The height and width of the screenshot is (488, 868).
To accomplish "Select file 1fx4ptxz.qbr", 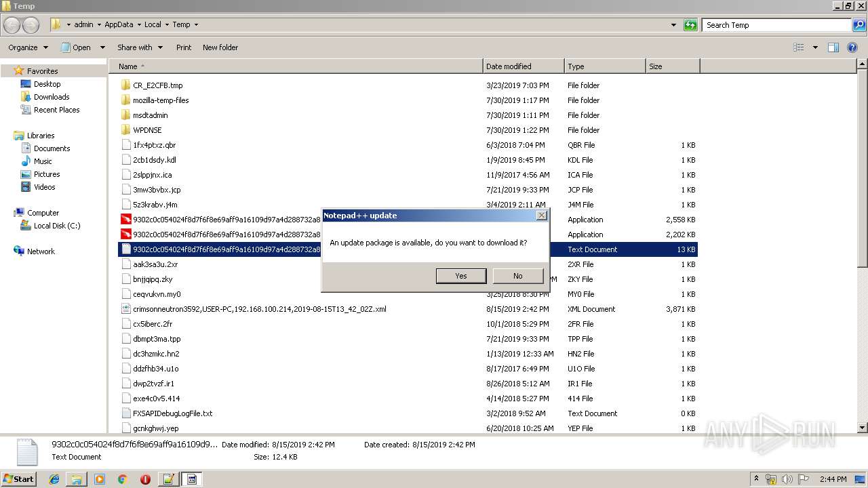I will click(154, 145).
